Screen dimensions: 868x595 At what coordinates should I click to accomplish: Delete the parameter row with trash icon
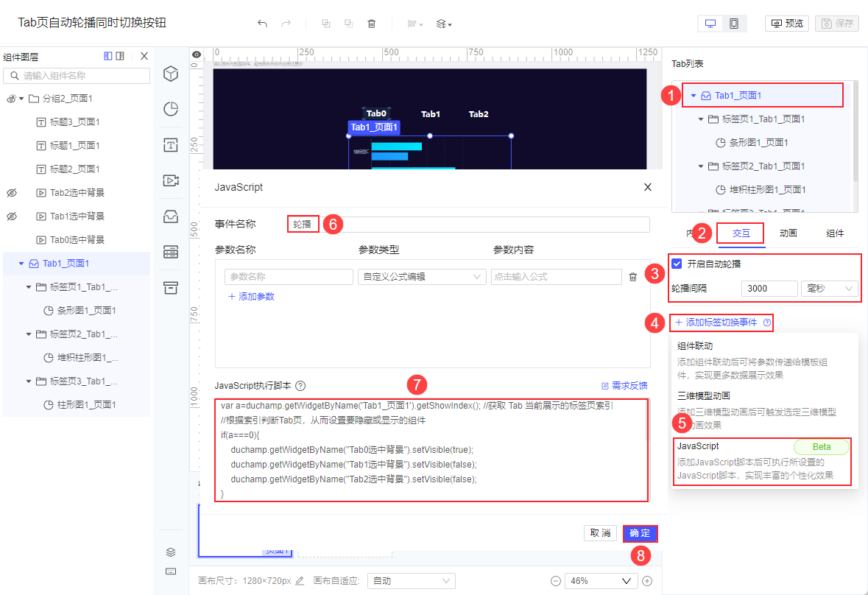(x=632, y=277)
